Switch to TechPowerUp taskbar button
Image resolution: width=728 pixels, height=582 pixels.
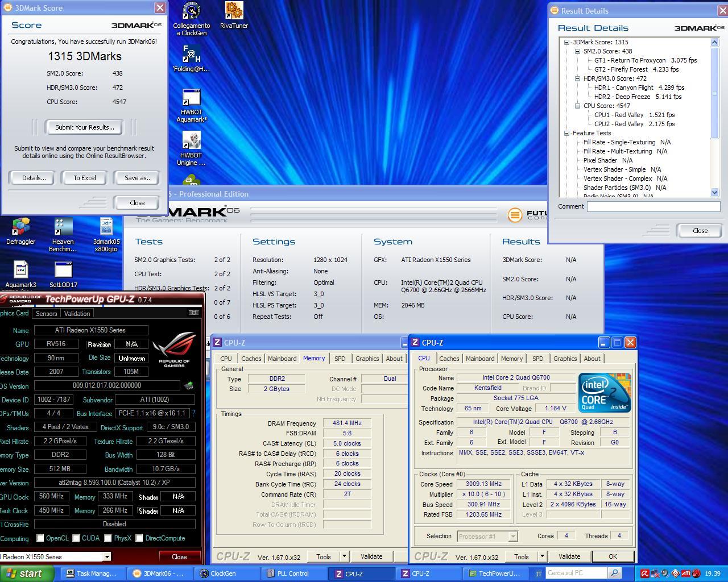[494, 573]
